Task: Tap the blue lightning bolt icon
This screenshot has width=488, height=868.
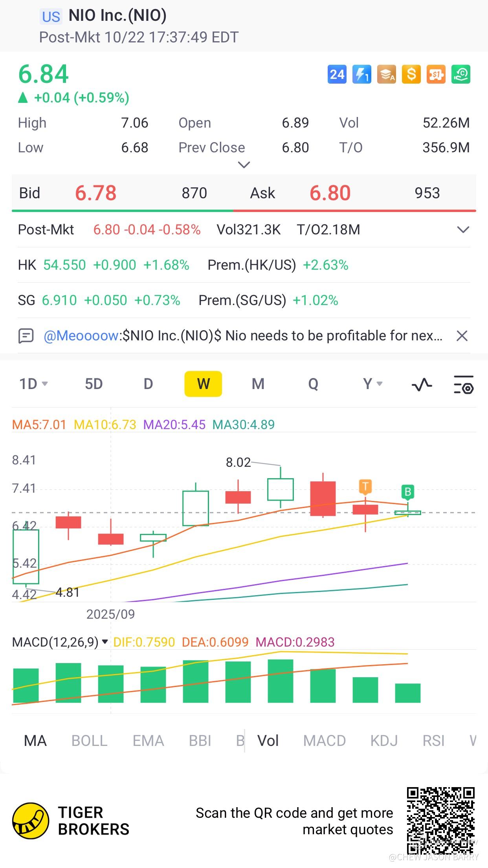Action: pyautogui.click(x=362, y=74)
